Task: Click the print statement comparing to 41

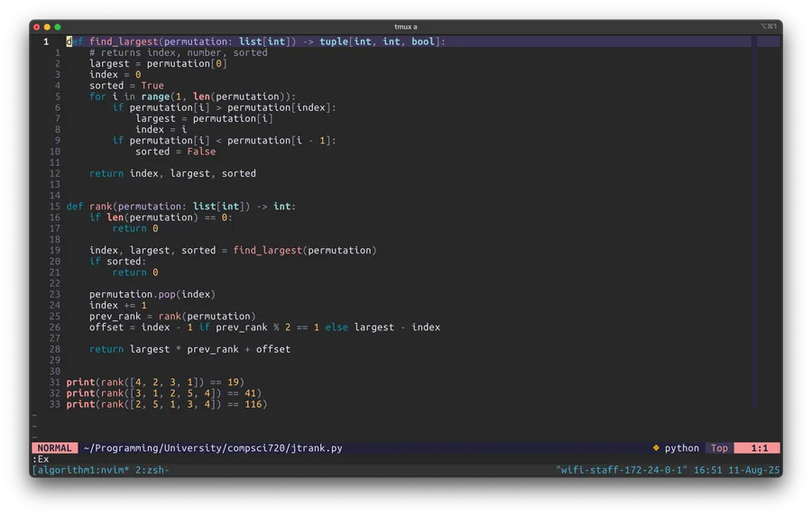Action: coord(163,393)
